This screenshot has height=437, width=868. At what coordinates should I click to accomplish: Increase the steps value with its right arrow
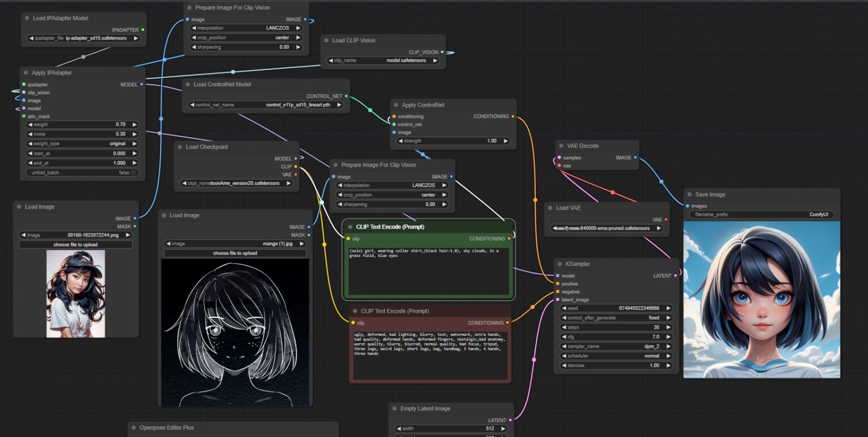[668, 327]
